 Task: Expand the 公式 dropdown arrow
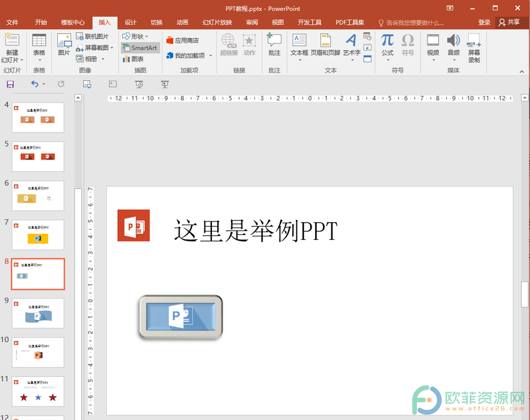387,60
